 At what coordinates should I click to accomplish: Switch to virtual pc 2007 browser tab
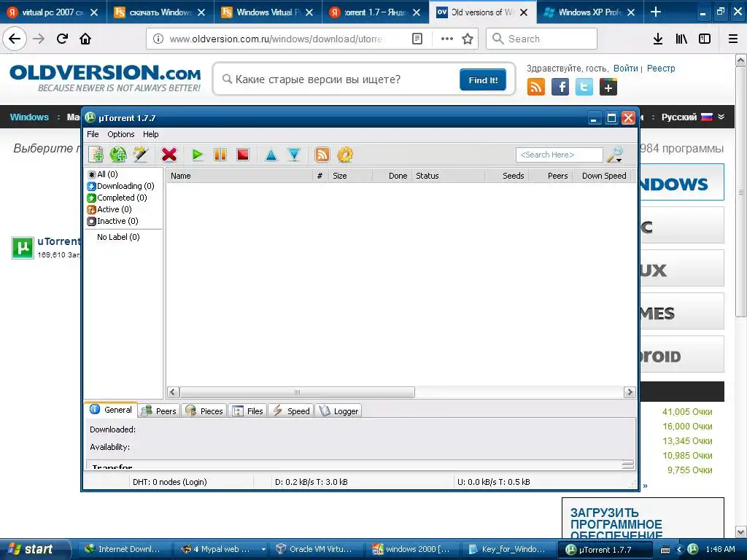click(x=53, y=12)
